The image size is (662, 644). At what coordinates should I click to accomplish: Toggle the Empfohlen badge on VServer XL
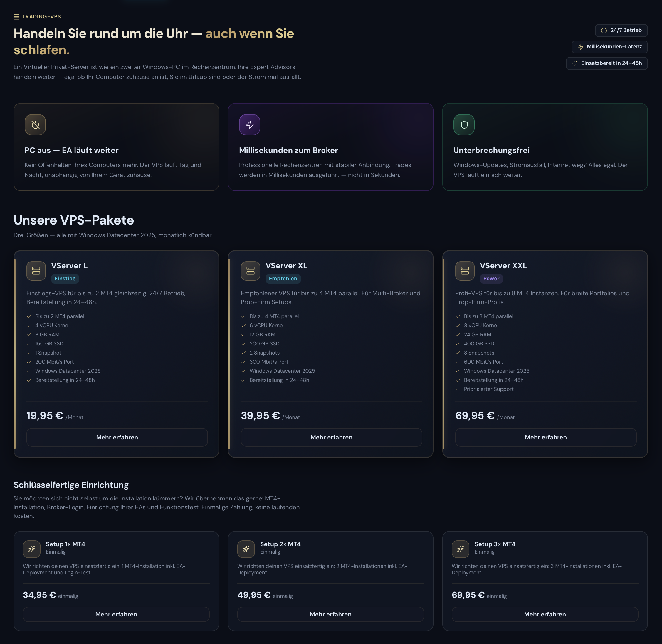click(x=283, y=279)
